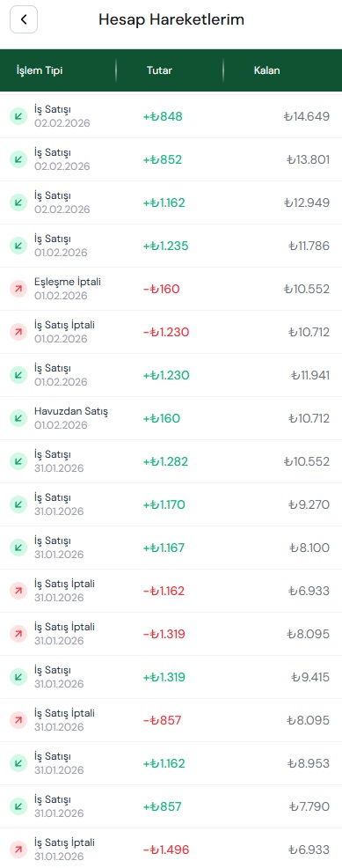Image resolution: width=342 pixels, height=868 pixels.
Task: Click the ₺14.649 remaining balance
Action: pos(307,117)
